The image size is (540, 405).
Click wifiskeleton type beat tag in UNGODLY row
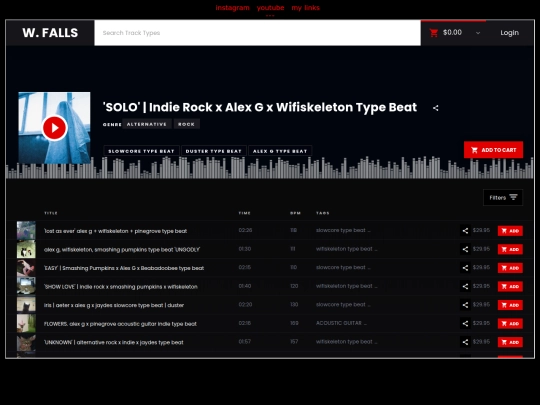pyautogui.click(x=346, y=249)
